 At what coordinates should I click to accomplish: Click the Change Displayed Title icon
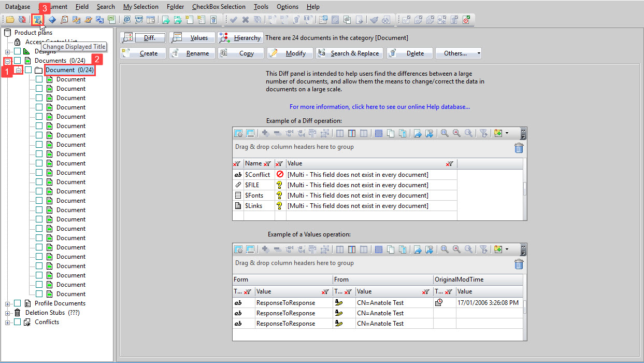click(37, 20)
